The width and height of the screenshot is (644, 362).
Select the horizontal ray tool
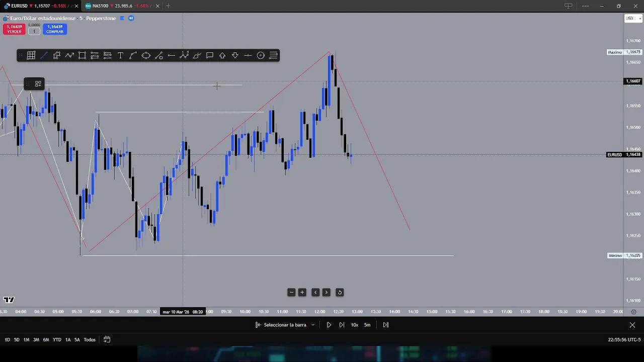coord(172,55)
